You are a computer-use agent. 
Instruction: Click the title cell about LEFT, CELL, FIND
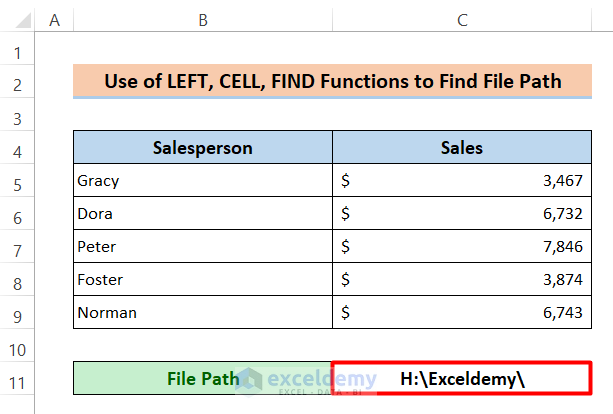(x=332, y=82)
